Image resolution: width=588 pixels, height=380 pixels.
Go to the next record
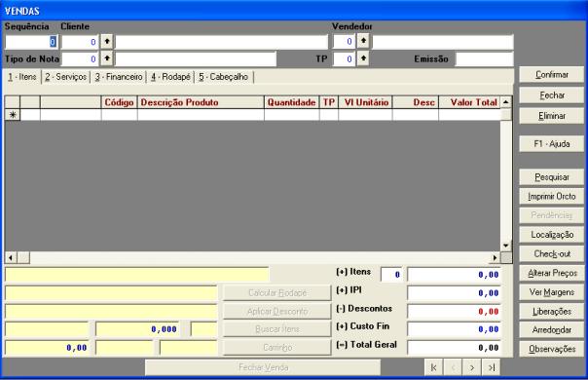472,367
